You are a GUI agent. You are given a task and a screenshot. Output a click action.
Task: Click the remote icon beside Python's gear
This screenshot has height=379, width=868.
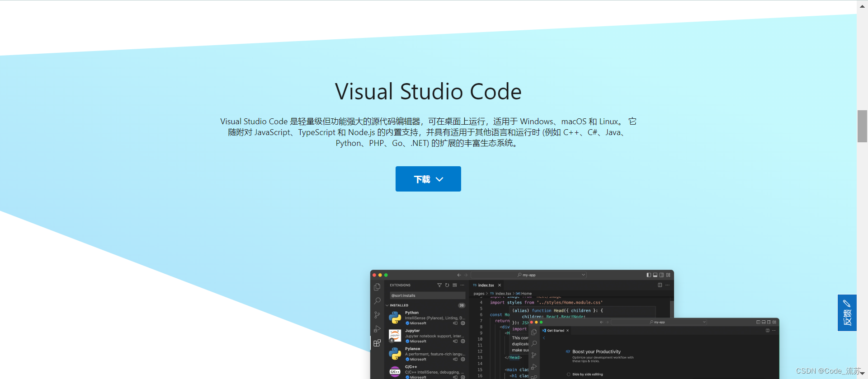tap(455, 323)
